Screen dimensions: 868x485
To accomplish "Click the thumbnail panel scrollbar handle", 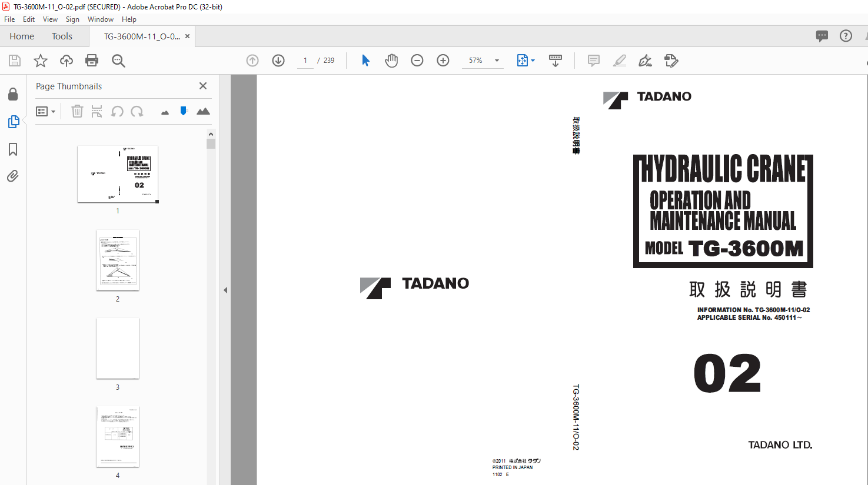I will click(x=211, y=143).
